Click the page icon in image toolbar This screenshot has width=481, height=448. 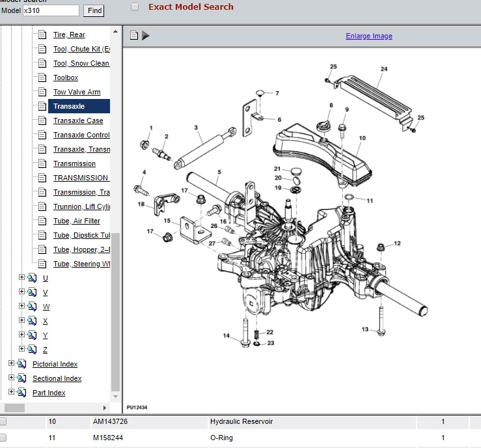(x=134, y=36)
